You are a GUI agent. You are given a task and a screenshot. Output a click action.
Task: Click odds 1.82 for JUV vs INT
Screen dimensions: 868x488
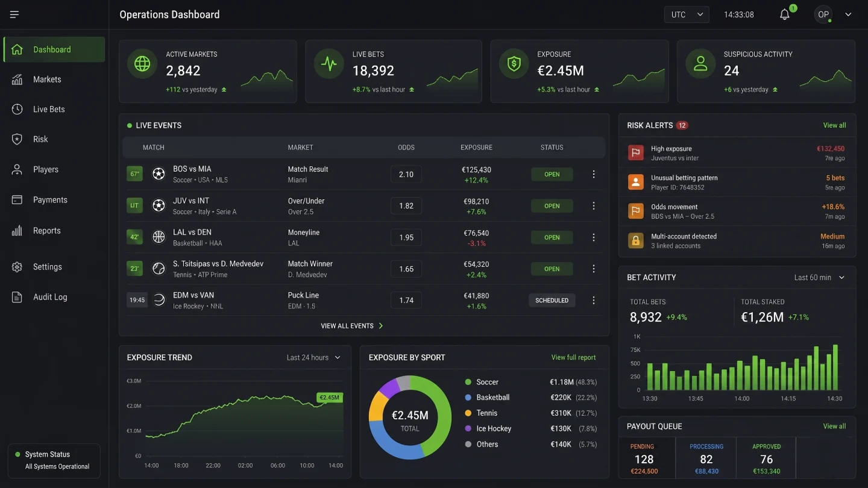point(406,205)
